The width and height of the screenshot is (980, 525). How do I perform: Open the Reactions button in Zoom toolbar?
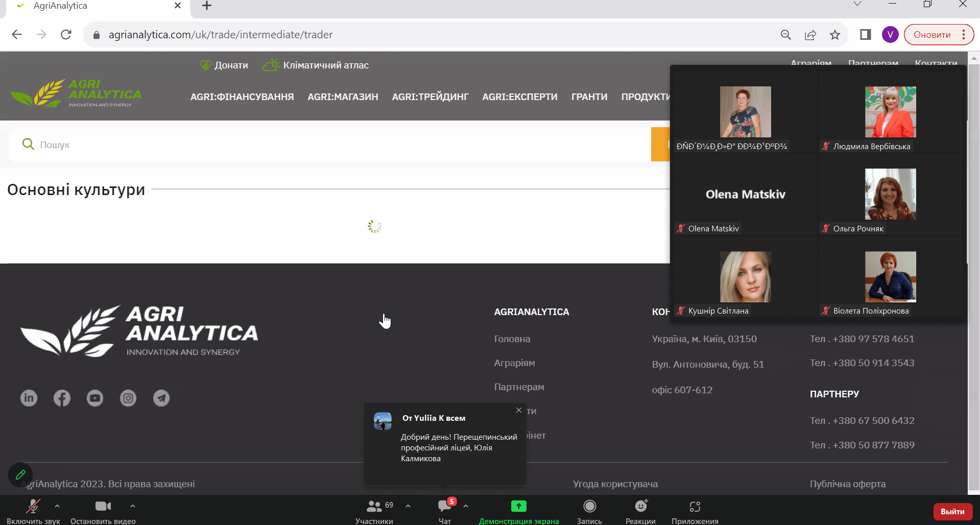point(640,511)
